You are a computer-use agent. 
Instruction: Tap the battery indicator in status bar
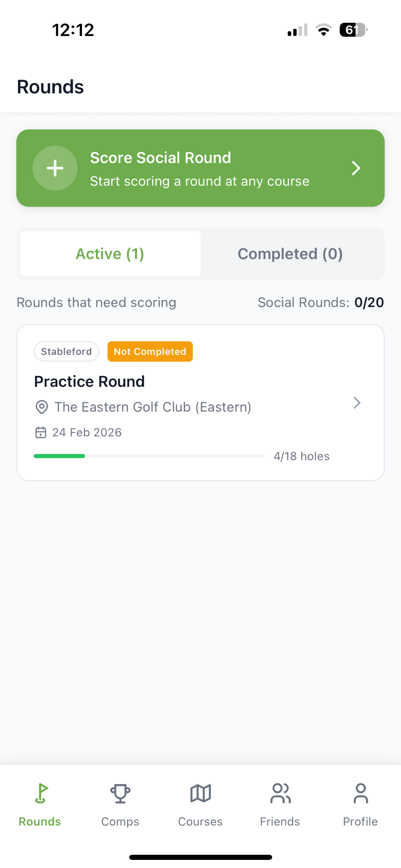click(353, 30)
